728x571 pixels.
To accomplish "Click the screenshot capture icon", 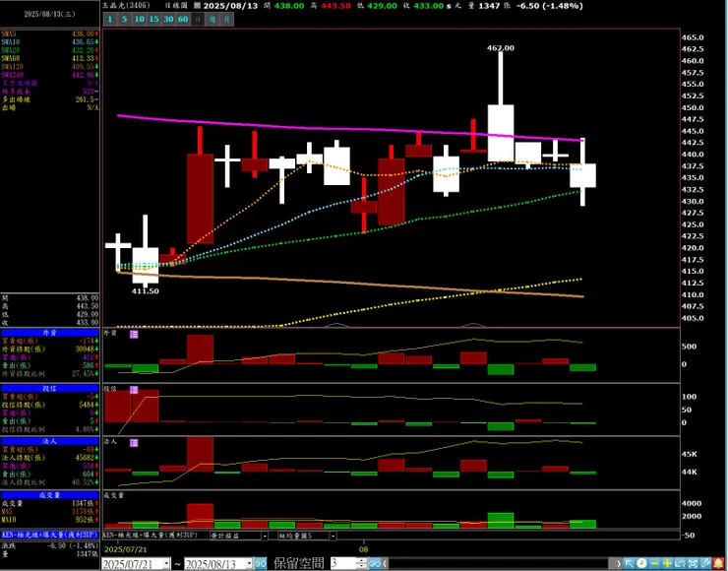I will pos(693,564).
